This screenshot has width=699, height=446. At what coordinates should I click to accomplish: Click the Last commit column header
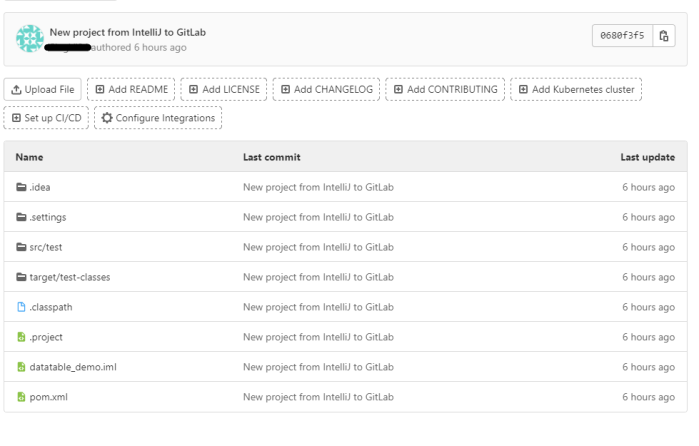[x=271, y=157]
